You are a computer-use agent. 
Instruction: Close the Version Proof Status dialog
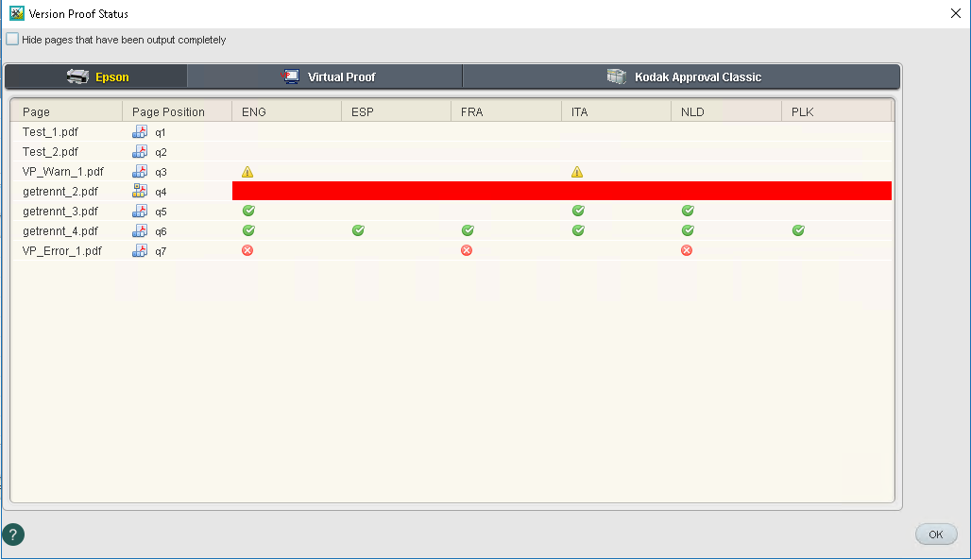click(x=955, y=13)
